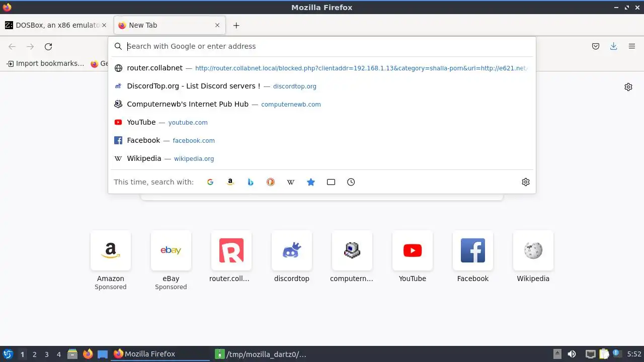The image size is (644, 362).
Task: Switch to workspace 4 on the taskbar
Action: point(58,354)
